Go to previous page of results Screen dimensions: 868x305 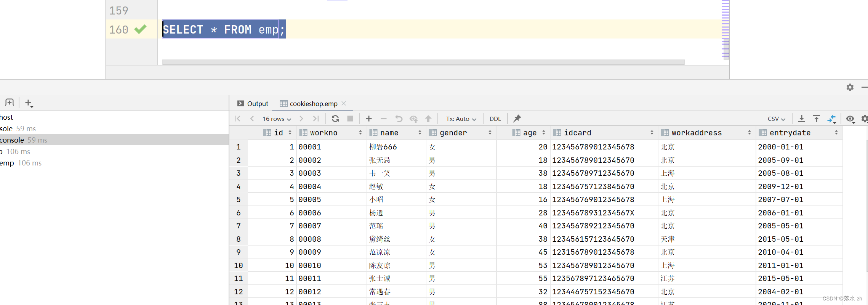[x=252, y=119]
